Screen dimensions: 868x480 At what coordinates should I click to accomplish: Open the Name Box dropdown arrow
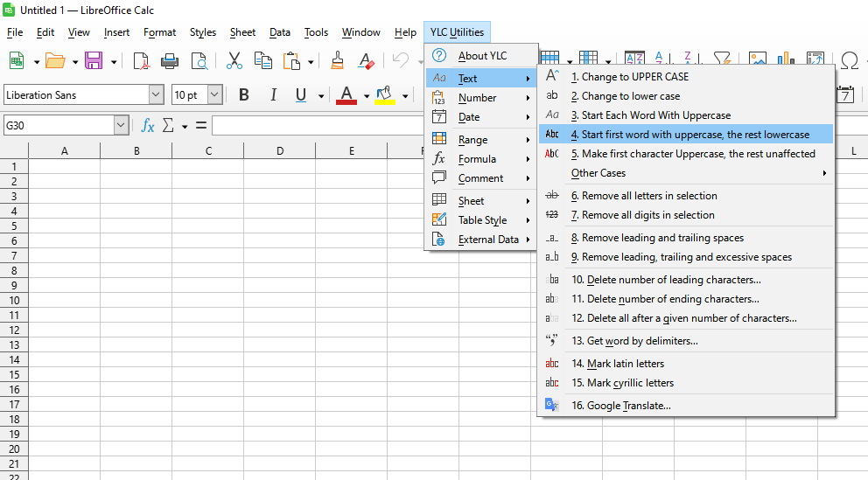(121, 126)
